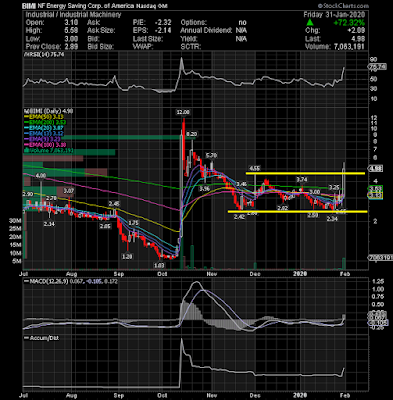Click the Friday 31-Jan-2020 date label
Screen dimensions: 393x400
click(x=334, y=15)
